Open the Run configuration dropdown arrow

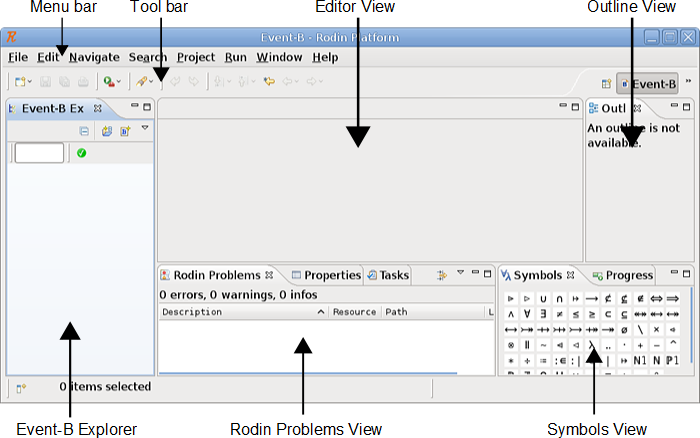(120, 82)
